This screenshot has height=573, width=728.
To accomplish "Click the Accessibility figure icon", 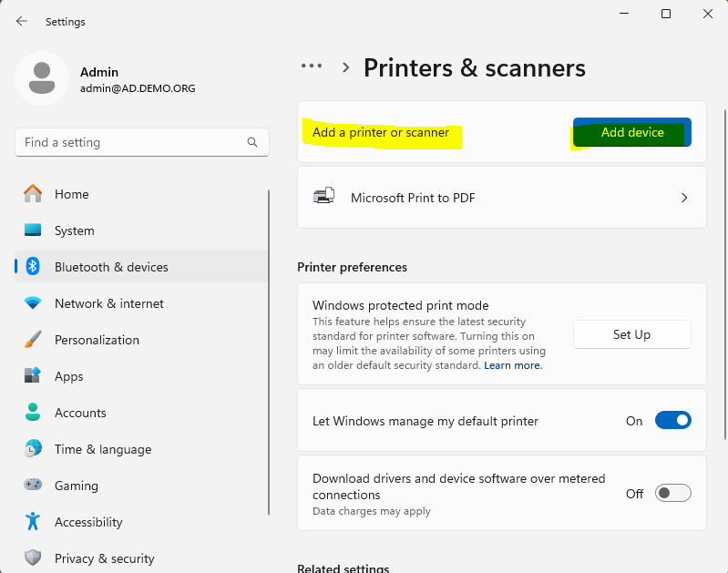I will click(33, 521).
